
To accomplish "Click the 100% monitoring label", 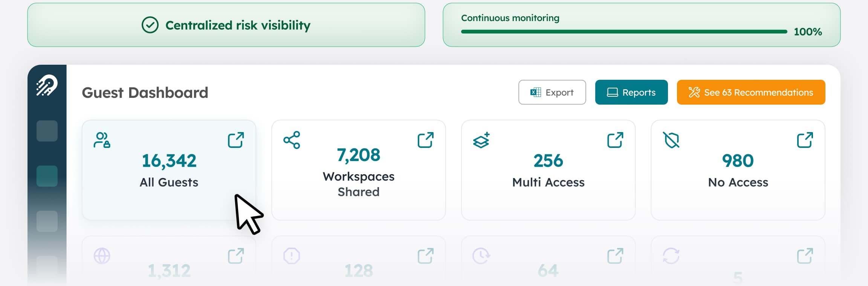I will click(x=808, y=32).
